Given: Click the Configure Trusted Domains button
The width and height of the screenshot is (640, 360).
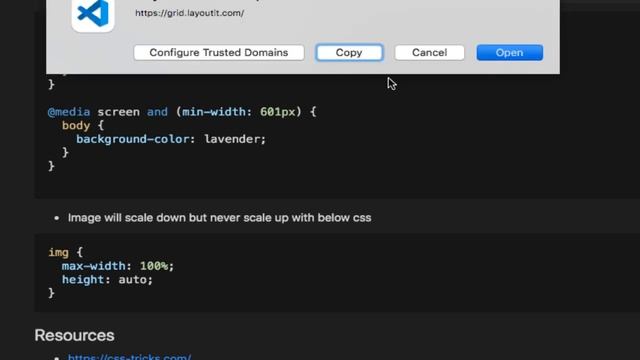Looking at the screenshot, I should point(219,53).
